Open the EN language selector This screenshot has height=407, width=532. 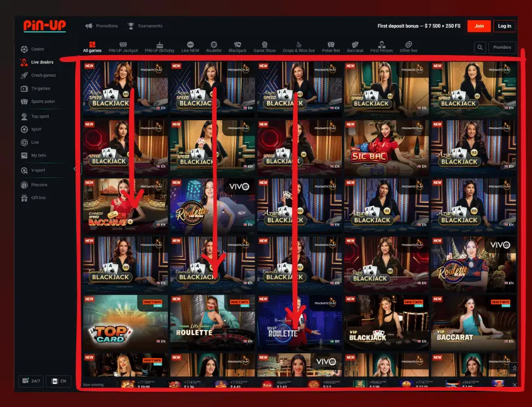pyautogui.click(x=59, y=381)
